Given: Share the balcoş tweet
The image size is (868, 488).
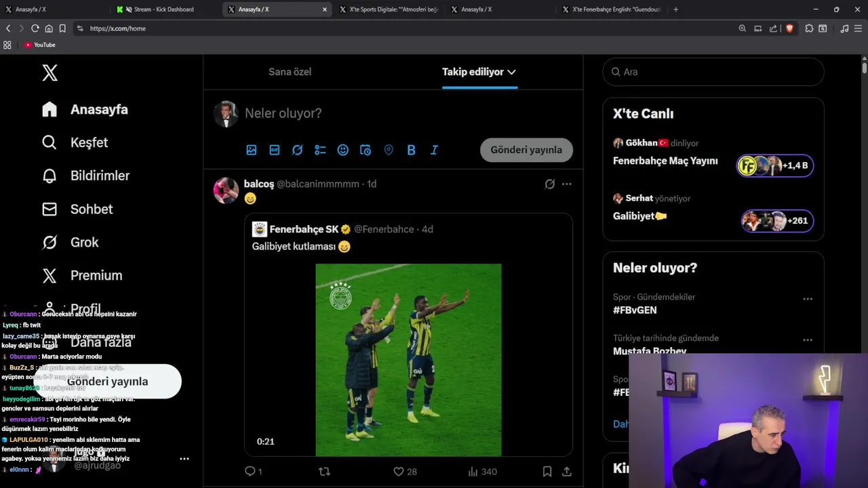Looking at the screenshot, I should [567, 471].
